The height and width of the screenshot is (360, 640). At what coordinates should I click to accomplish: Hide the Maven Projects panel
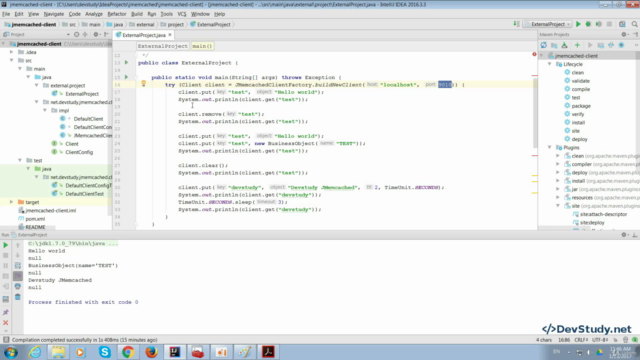[635, 35]
